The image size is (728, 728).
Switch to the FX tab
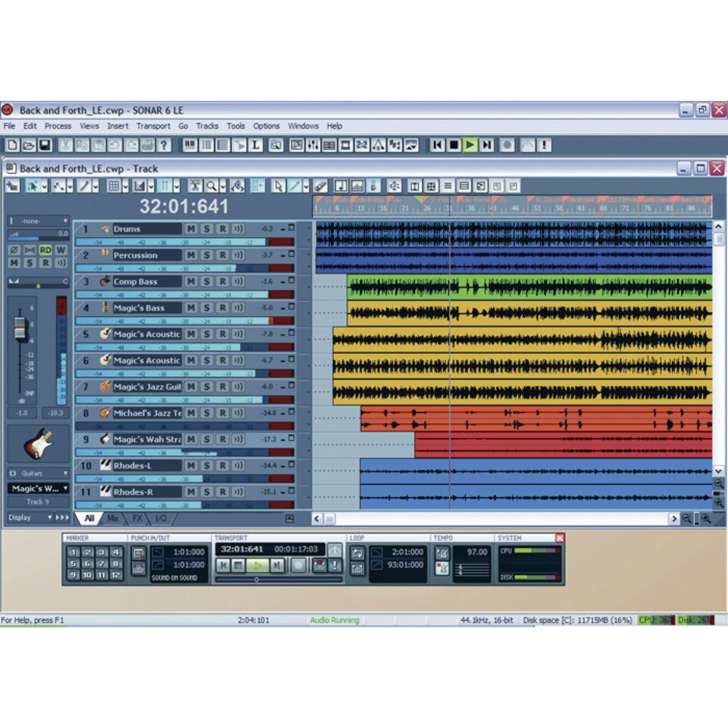click(x=137, y=518)
